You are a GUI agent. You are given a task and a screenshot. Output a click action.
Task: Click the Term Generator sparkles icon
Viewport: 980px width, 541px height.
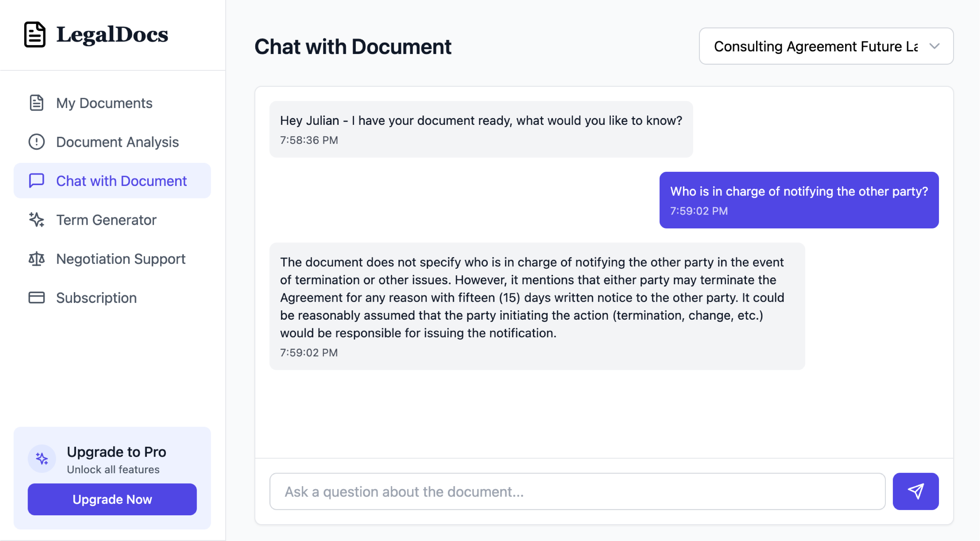point(37,220)
